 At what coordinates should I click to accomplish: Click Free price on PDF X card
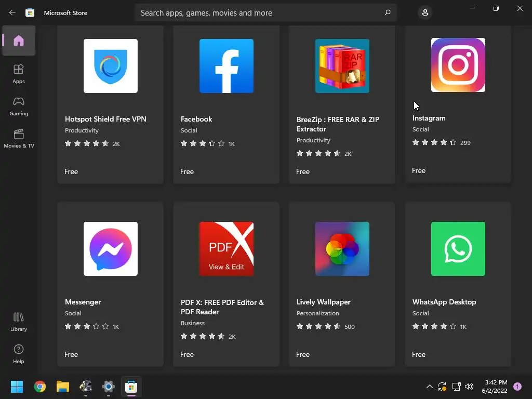point(187,354)
